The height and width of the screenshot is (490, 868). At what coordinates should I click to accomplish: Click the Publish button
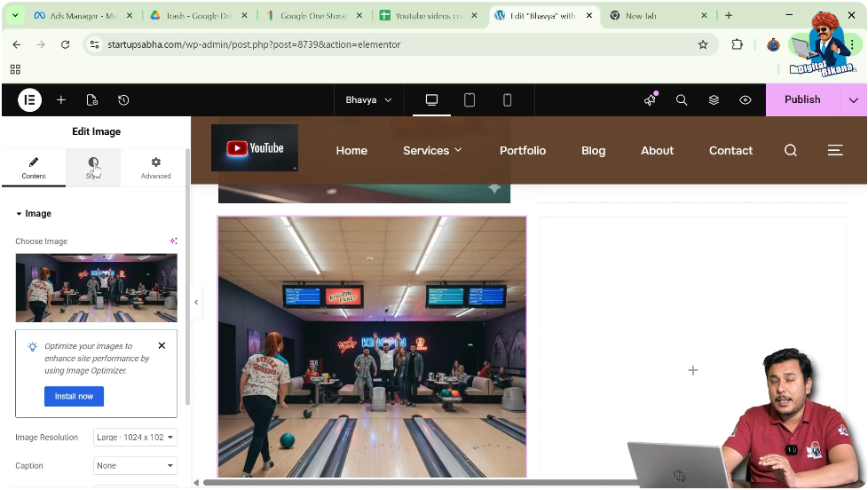(x=802, y=99)
